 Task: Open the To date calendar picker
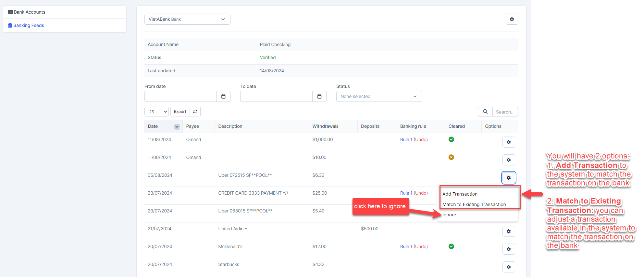click(319, 96)
